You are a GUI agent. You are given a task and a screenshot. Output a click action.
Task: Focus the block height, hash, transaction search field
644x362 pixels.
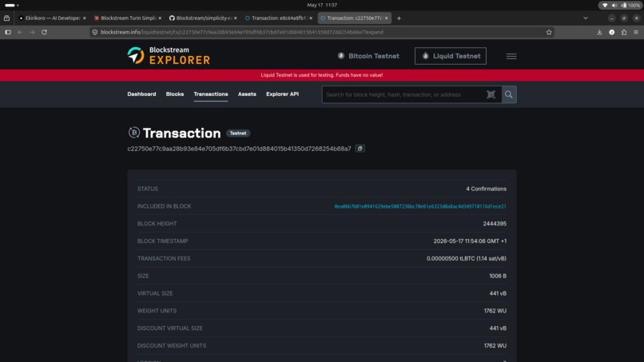403,94
